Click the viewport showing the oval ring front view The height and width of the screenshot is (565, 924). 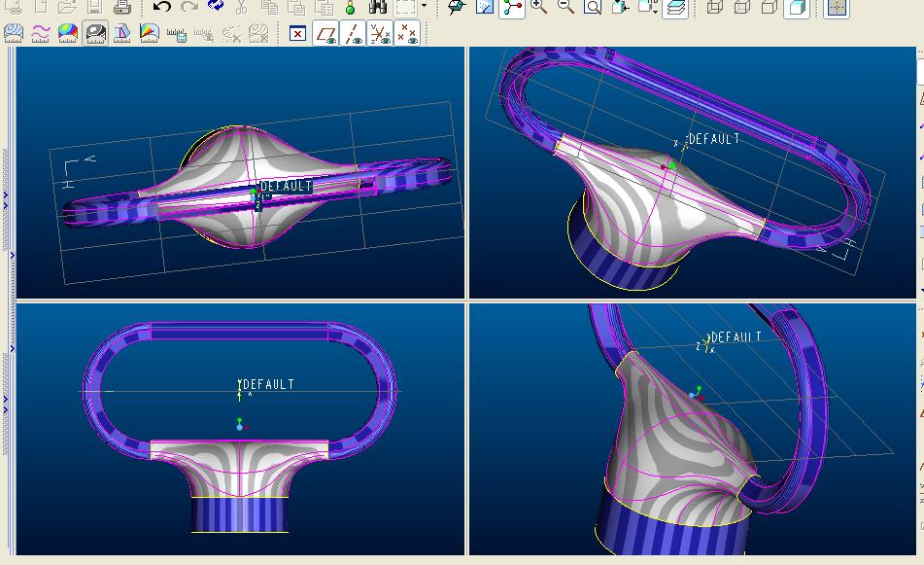(240, 430)
